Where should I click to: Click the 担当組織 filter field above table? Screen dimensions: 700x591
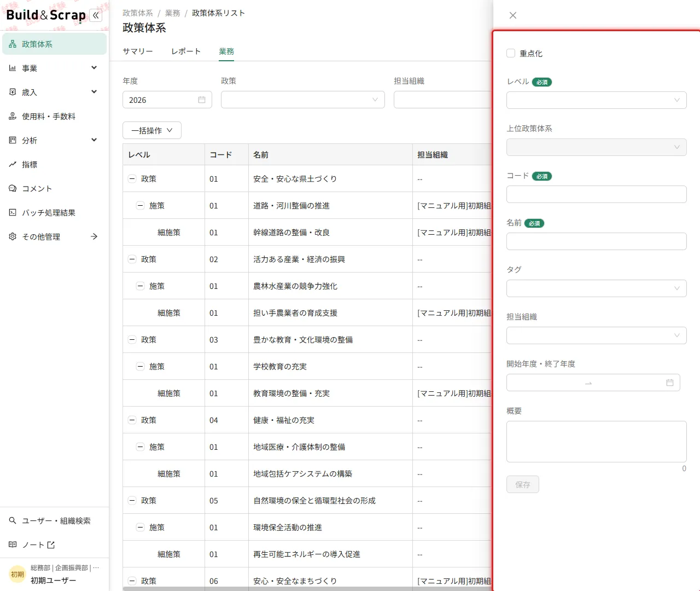click(x=443, y=100)
